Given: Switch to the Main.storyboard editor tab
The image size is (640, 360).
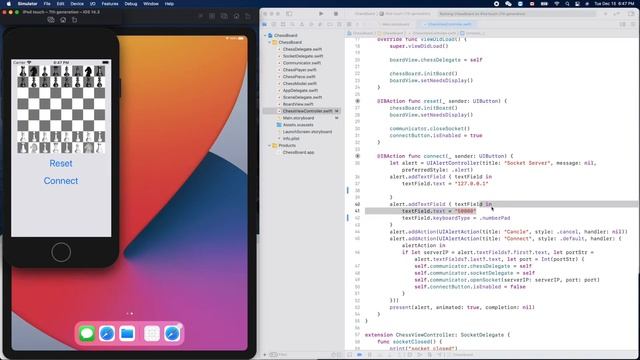Looking at the screenshot, I should pyautogui.click(x=395, y=24).
